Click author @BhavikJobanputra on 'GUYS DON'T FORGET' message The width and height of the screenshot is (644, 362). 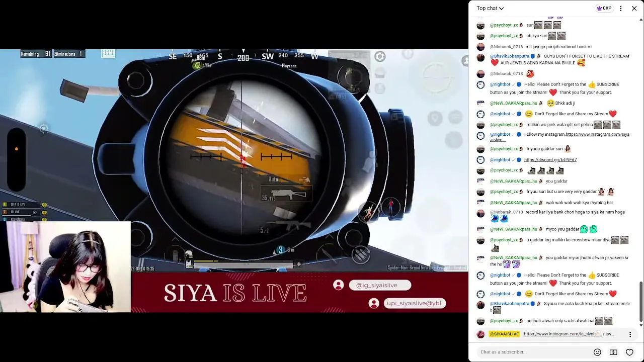(x=509, y=56)
